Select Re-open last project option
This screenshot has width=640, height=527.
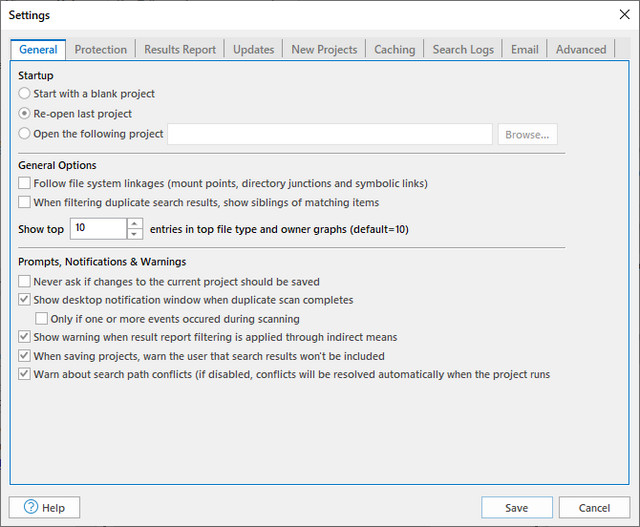tap(25, 114)
